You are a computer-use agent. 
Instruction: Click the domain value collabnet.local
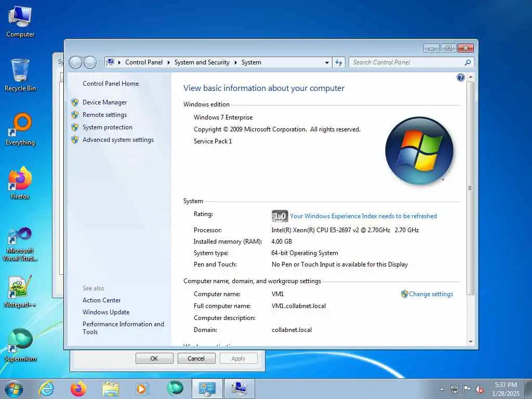291,330
